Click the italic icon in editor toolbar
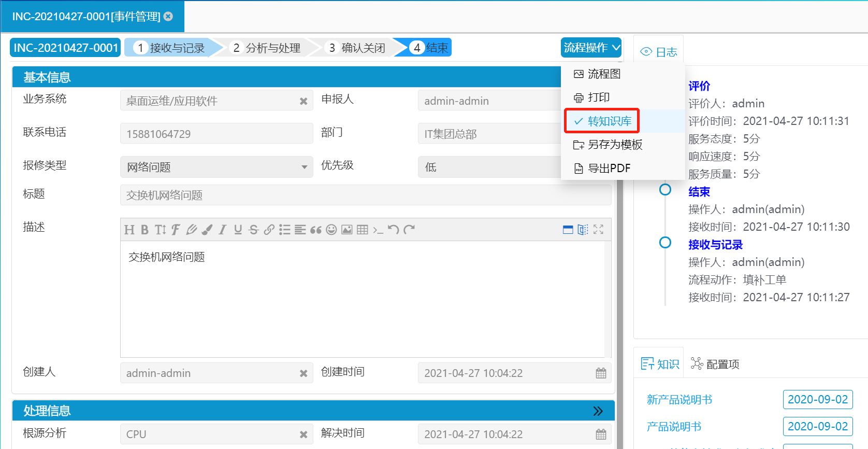Screen dimensions: 868x449 (222, 230)
